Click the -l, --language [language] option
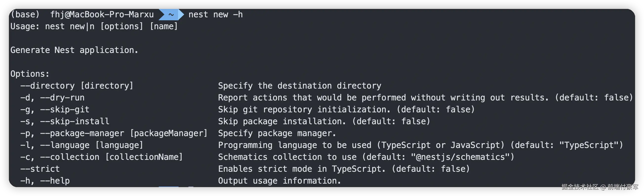Screen dimensions: 644x196 click(x=82, y=145)
